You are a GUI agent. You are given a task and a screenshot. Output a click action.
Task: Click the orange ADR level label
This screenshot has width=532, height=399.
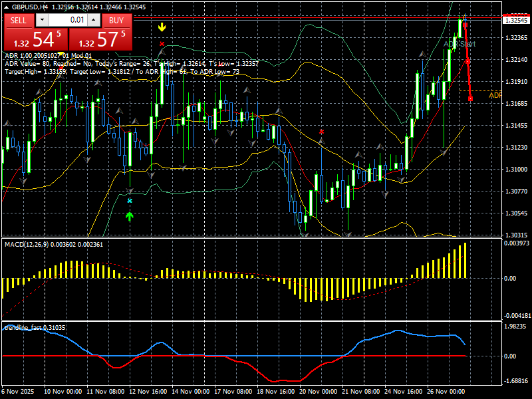point(495,95)
